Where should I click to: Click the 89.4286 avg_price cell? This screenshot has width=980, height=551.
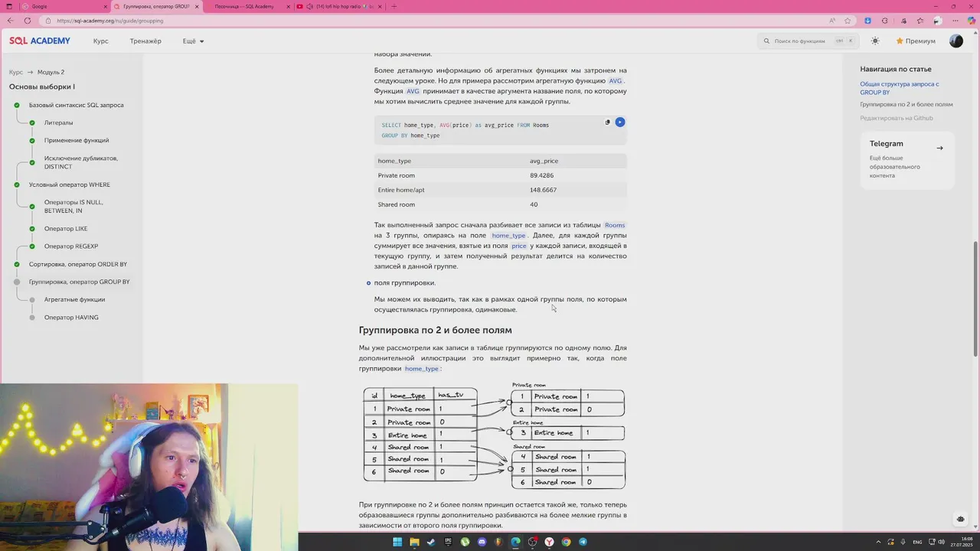[542, 175]
